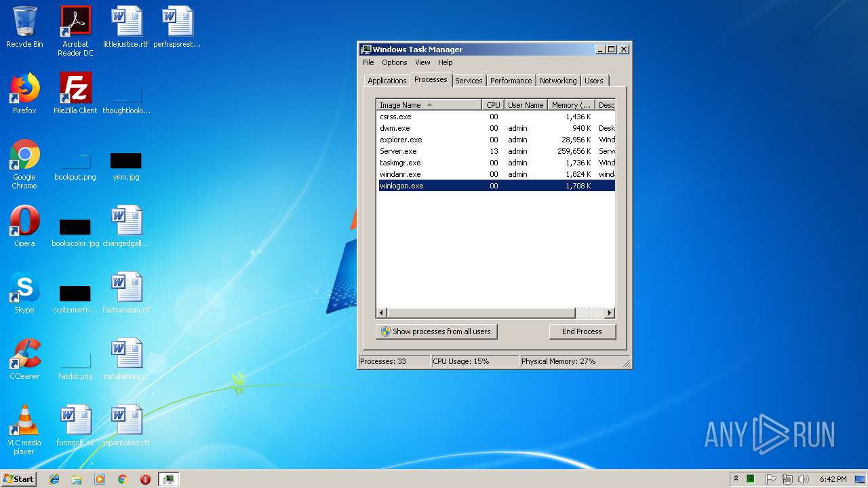Open the FileZilla Client shortcut
The image size is (868, 488).
point(75,94)
